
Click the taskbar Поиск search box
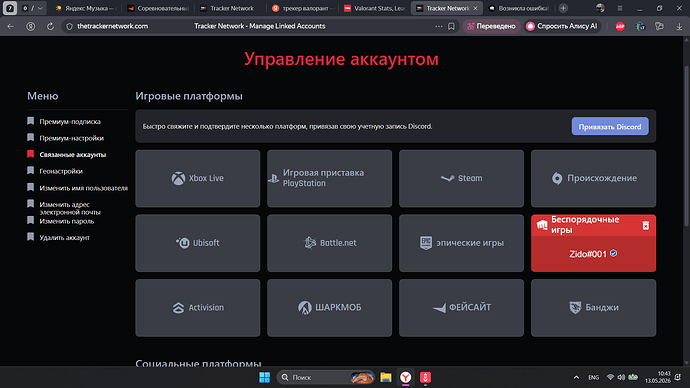(326, 377)
